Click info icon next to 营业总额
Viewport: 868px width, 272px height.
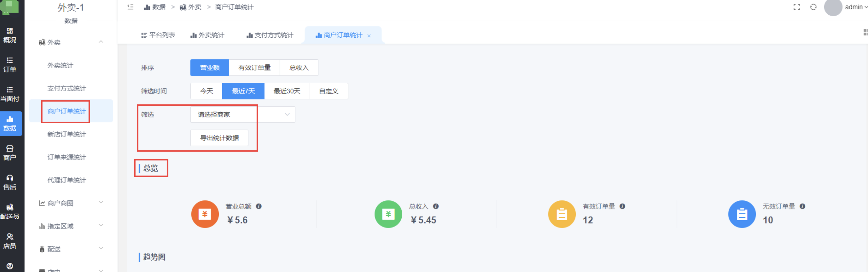pyautogui.click(x=259, y=207)
